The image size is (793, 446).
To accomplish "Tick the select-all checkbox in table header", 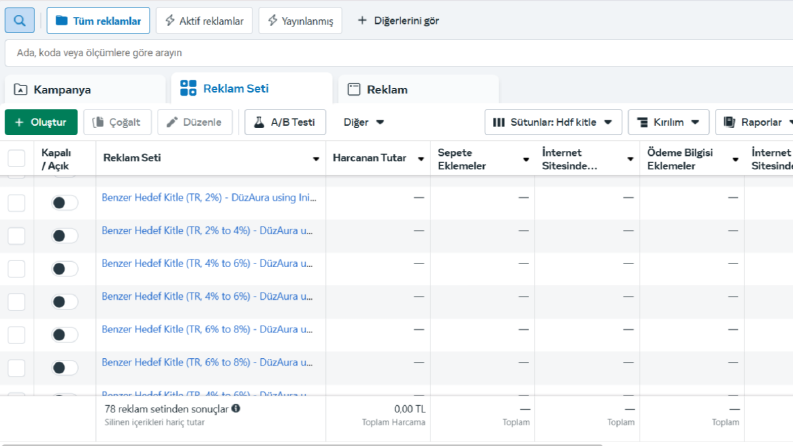I will click(x=17, y=158).
